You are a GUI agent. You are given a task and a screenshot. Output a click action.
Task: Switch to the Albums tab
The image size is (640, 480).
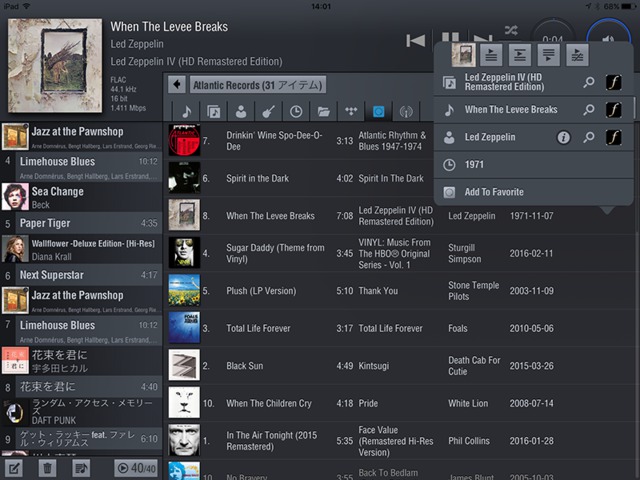coord(213,111)
